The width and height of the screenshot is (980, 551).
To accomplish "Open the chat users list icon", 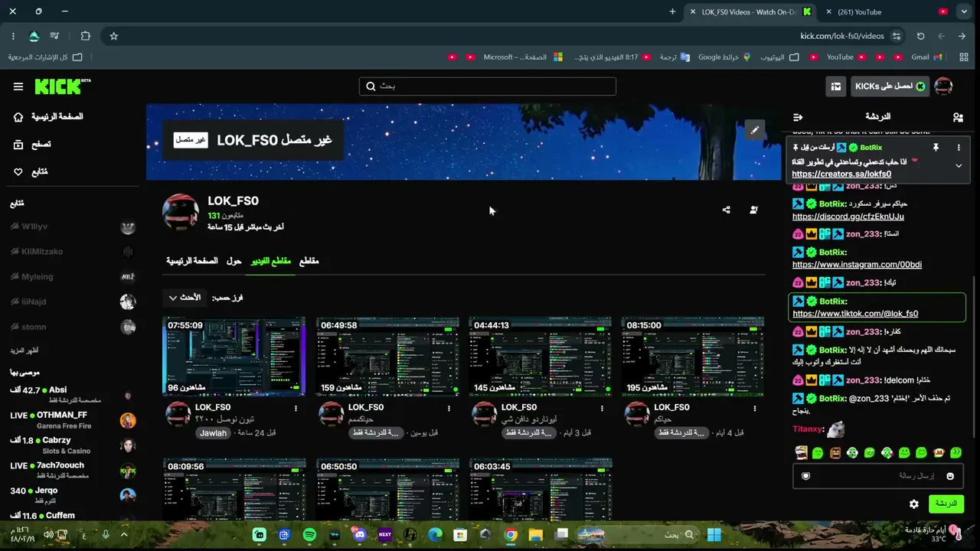I will (958, 117).
